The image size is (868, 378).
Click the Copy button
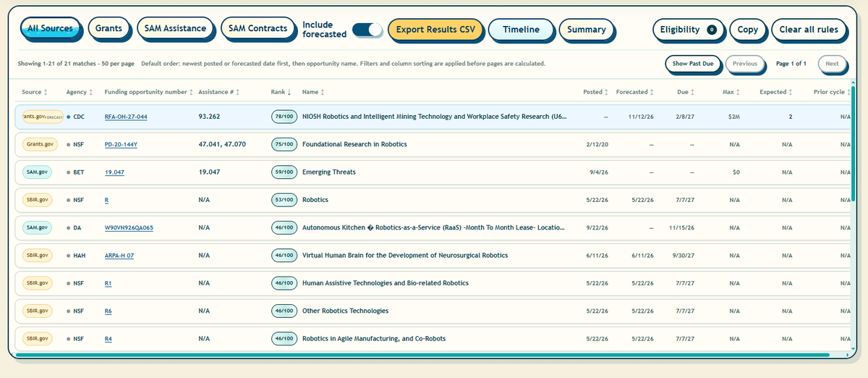point(747,30)
